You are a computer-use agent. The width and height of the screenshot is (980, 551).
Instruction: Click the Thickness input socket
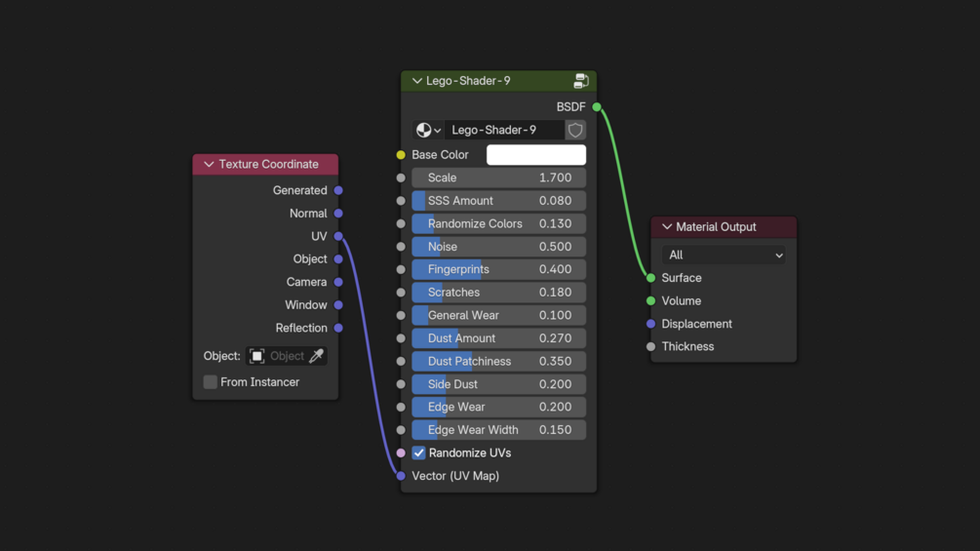coord(650,347)
